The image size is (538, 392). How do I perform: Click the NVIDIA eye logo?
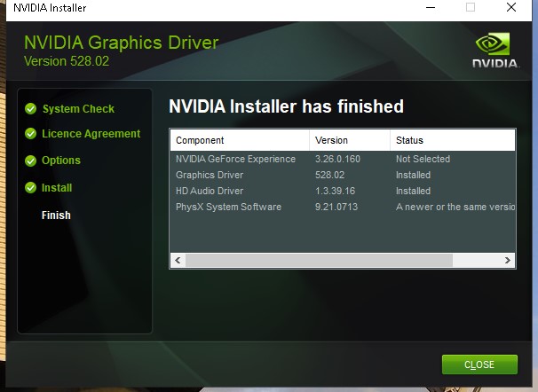493,43
